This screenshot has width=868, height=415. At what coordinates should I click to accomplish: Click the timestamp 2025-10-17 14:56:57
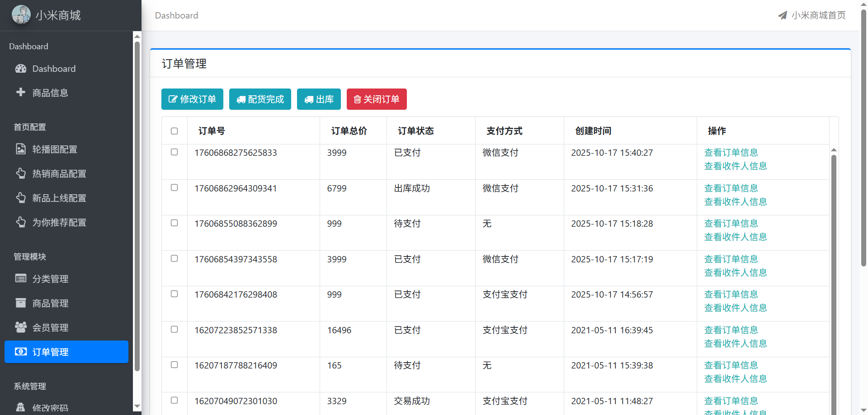(x=612, y=294)
